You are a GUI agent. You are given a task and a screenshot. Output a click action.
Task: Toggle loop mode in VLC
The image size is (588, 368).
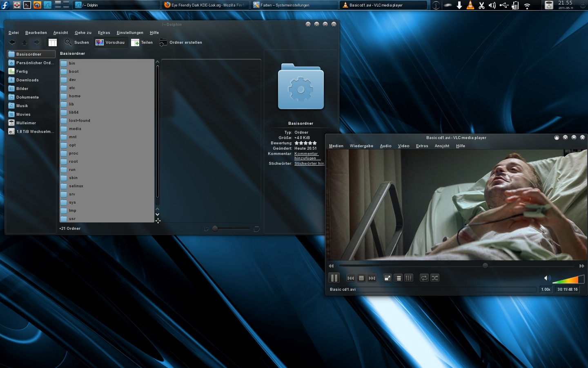(424, 278)
